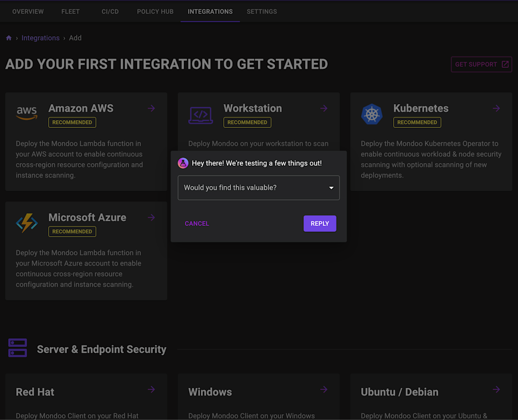This screenshot has width=518, height=420.
Task: Go to the Settings tab
Action: (262, 11)
